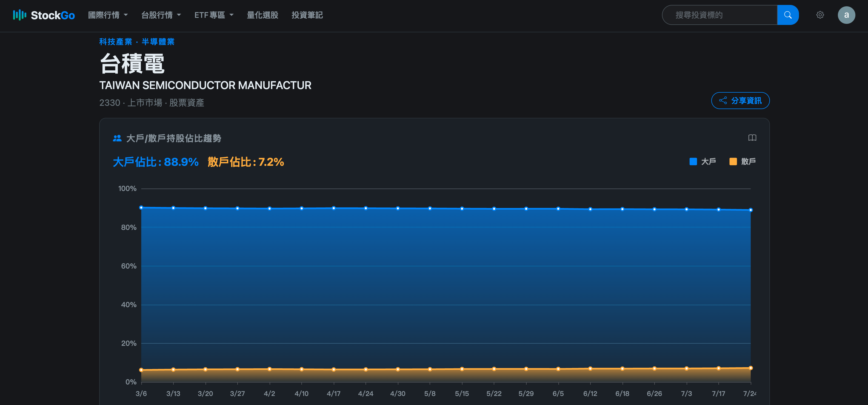868x405 pixels.
Task: Toggle the 散戶 orange legend series
Action: (743, 161)
